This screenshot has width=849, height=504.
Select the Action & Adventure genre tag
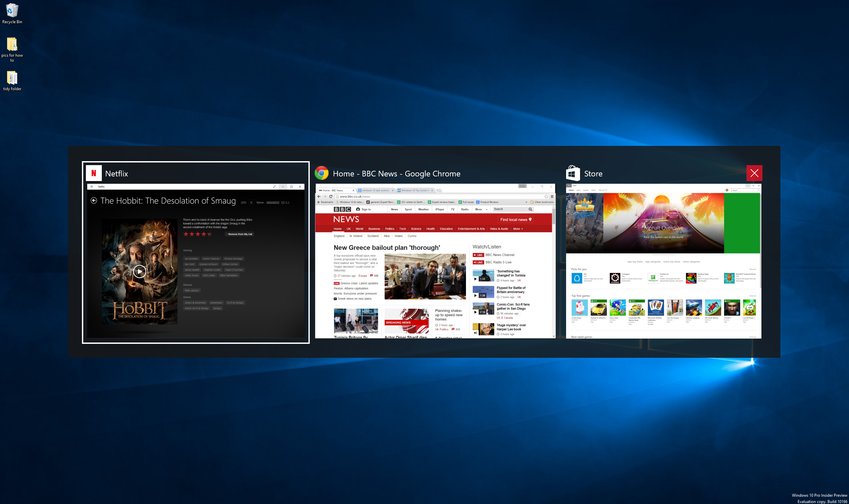(195, 303)
